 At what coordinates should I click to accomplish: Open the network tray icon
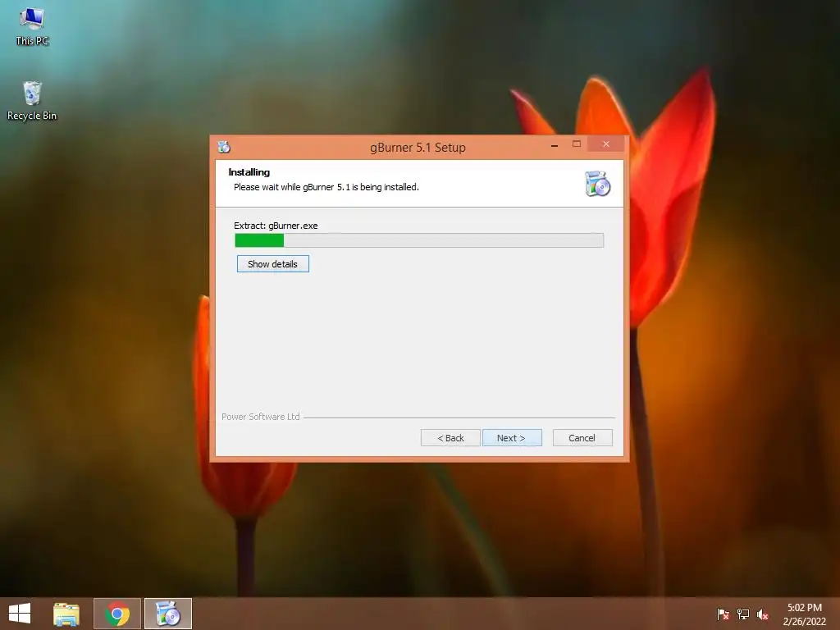[743, 614]
